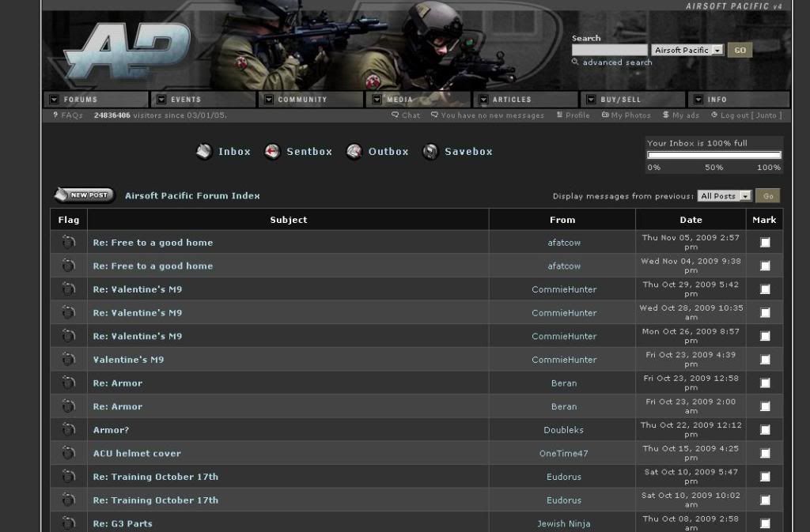The height and width of the screenshot is (532, 810).
Task: Mark the Oct 29 CommieHunter message checkbox
Action: [x=765, y=289]
